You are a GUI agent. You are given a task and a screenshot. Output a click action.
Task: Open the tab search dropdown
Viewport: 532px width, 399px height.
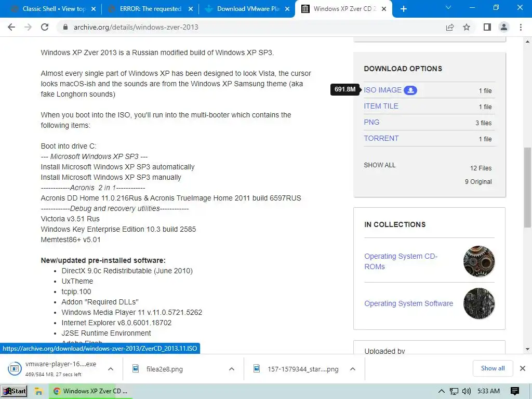(x=448, y=7)
